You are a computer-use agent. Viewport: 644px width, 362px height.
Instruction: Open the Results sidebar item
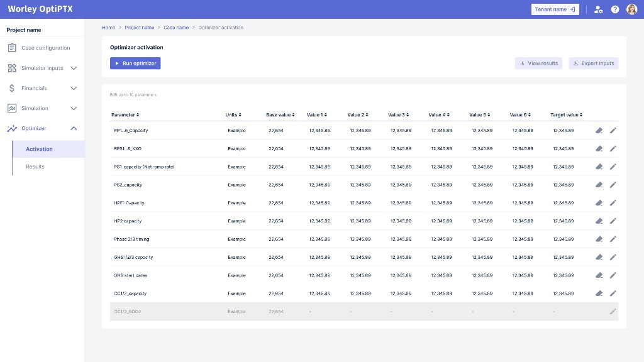[x=35, y=167]
